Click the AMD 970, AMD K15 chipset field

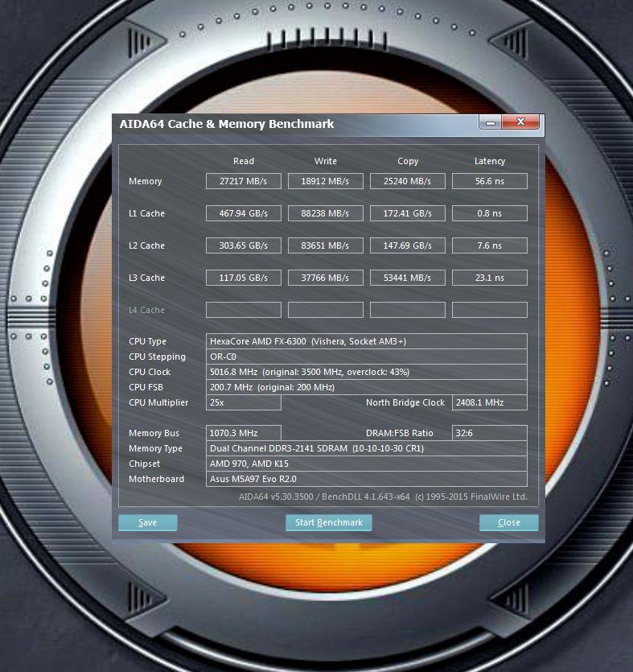(367, 464)
